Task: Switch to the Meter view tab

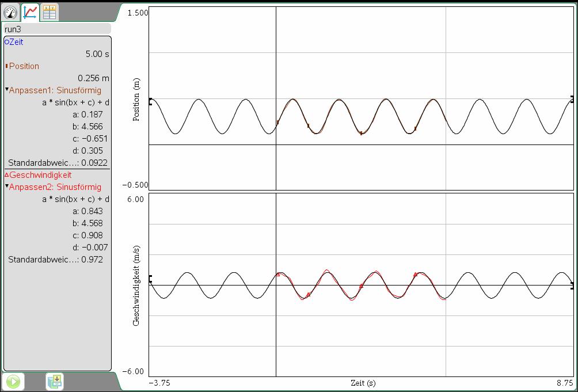Action: point(11,11)
